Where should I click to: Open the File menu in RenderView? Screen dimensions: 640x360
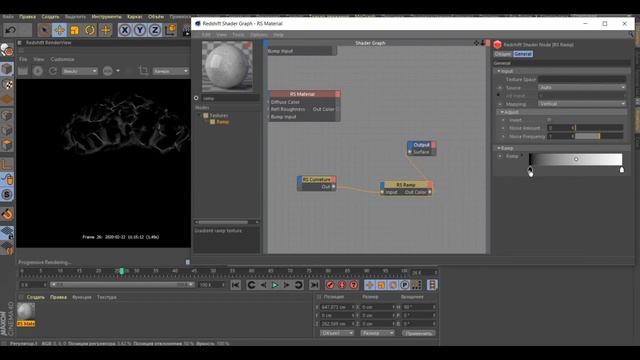coord(23,59)
